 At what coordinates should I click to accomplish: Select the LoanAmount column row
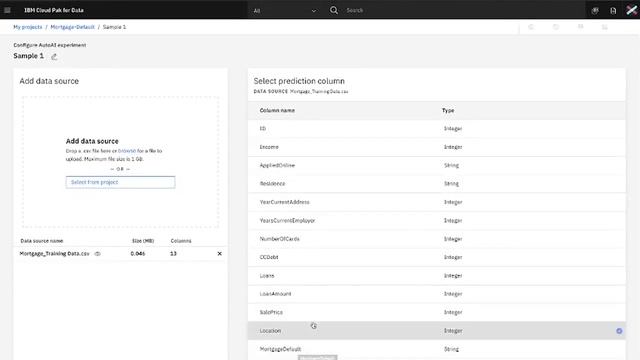pos(436,294)
